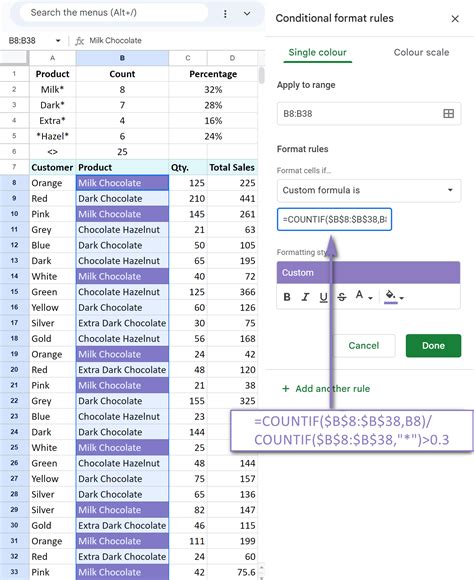Click the Custom formatting style preview
The width and height of the screenshot is (474, 580).
pyautogui.click(x=368, y=273)
